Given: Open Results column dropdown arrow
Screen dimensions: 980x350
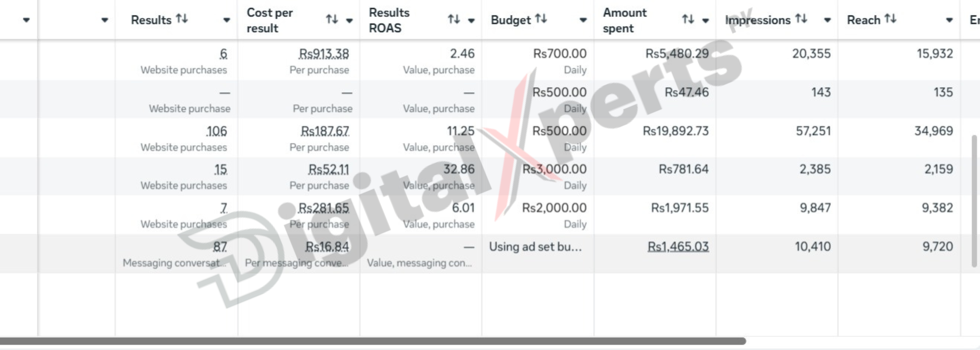Looking at the screenshot, I should 226,20.
